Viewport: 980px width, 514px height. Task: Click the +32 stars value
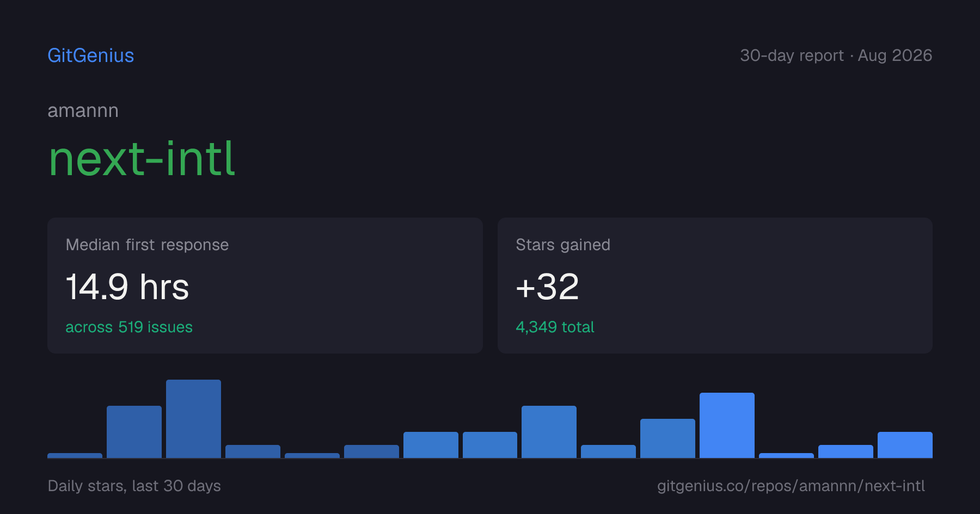coord(547,287)
